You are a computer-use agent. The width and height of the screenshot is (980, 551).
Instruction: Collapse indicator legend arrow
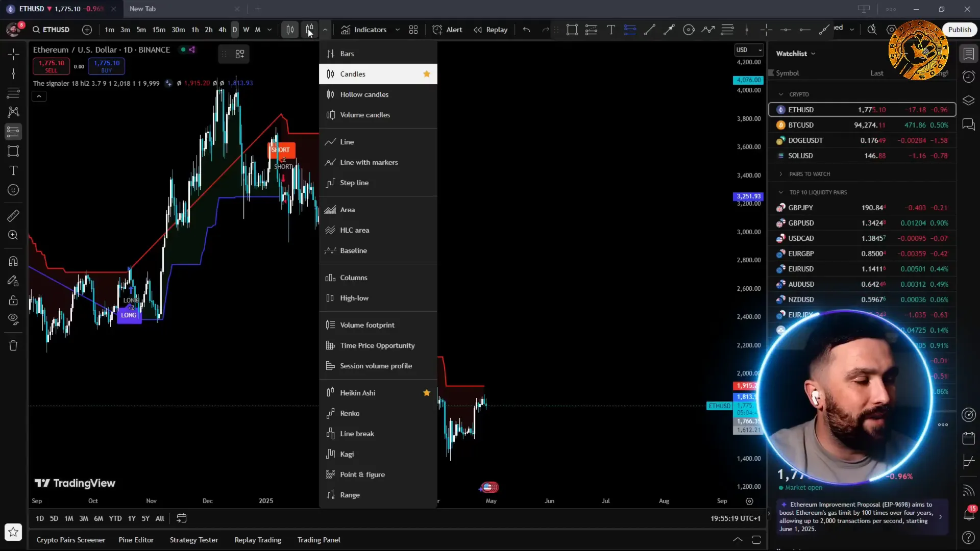tap(39, 96)
